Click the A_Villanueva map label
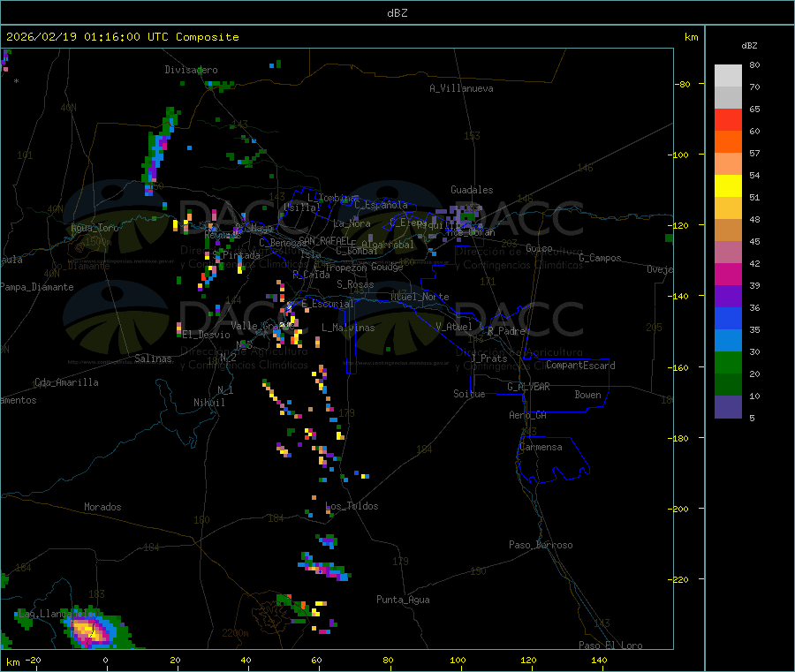Image resolution: width=795 pixels, height=672 pixels. coord(461,88)
